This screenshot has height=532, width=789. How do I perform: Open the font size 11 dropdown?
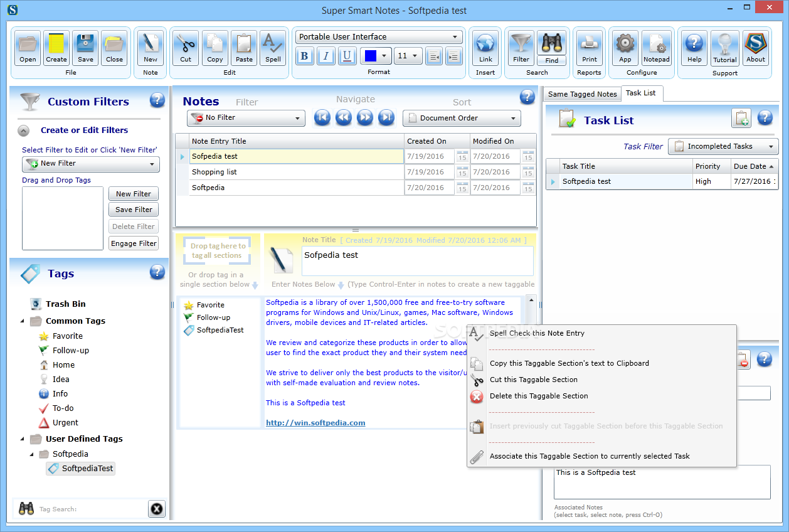click(408, 56)
